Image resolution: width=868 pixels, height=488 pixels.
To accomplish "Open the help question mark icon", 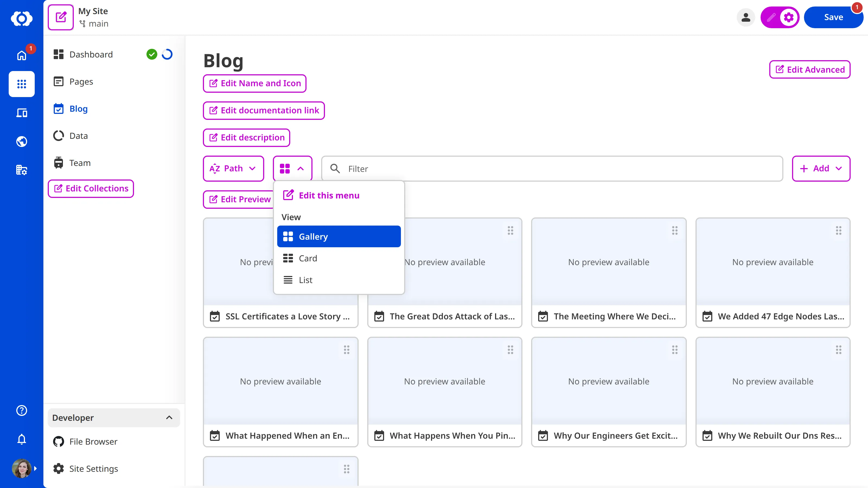I will tap(22, 410).
